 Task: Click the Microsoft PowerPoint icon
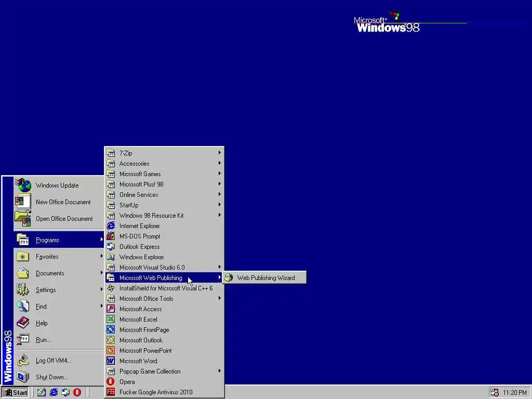click(111, 351)
